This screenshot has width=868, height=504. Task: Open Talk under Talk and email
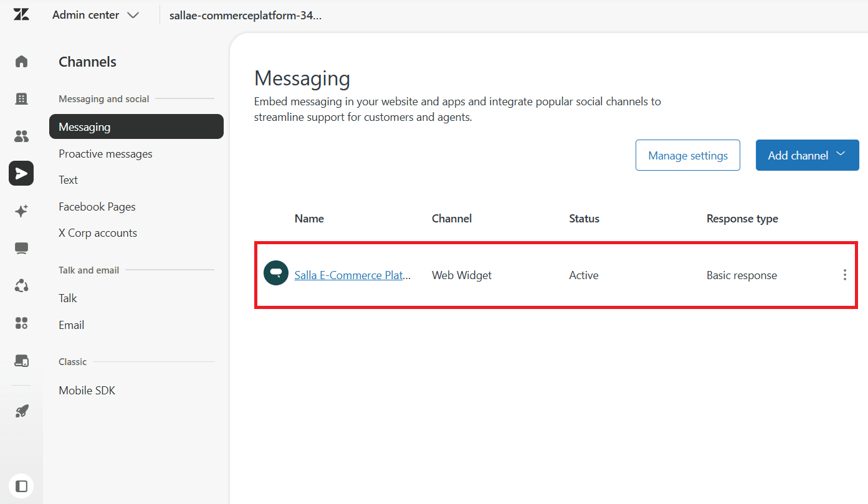point(68,298)
